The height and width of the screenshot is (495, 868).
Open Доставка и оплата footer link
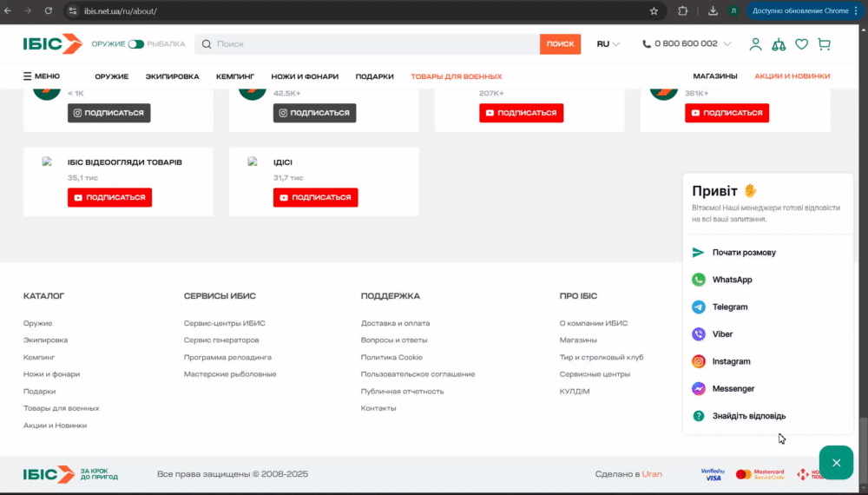[x=395, y=323]
